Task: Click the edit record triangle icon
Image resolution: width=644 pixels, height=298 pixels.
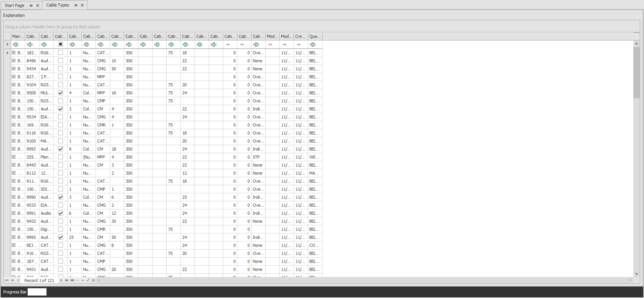Action: [83, 280]
